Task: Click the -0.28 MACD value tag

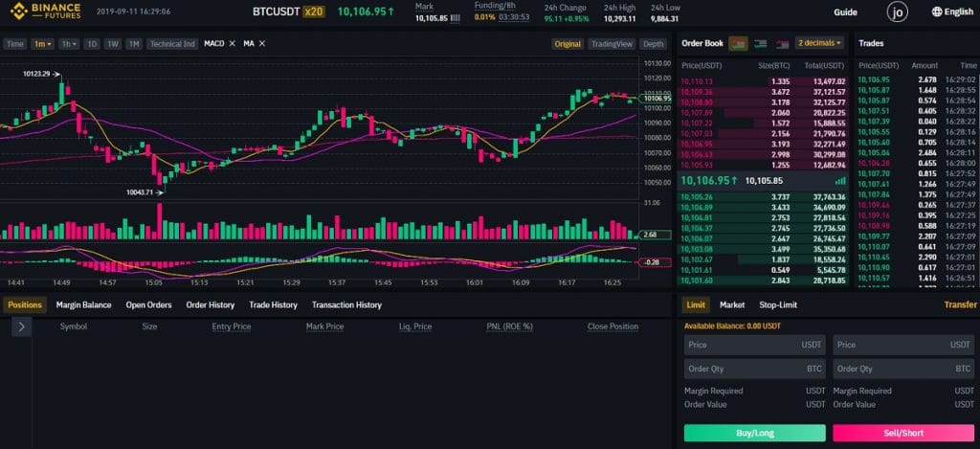Action: (655, 262)
